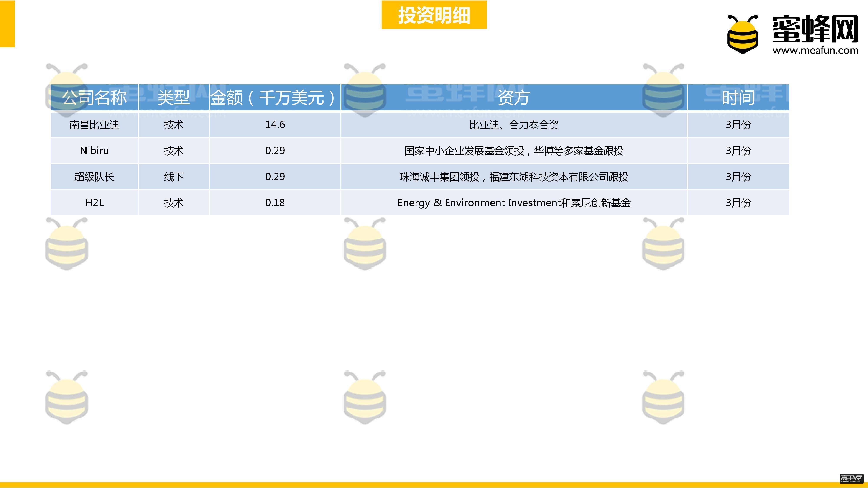Click the 技术 type cell for 南昌比亚迪
The height and width of the screenshot is (488, 868).
174,125
